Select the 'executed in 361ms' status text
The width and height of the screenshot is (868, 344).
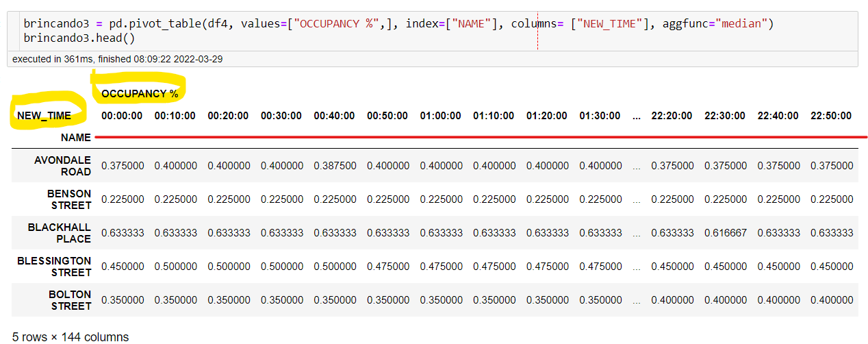coord(117,60)
